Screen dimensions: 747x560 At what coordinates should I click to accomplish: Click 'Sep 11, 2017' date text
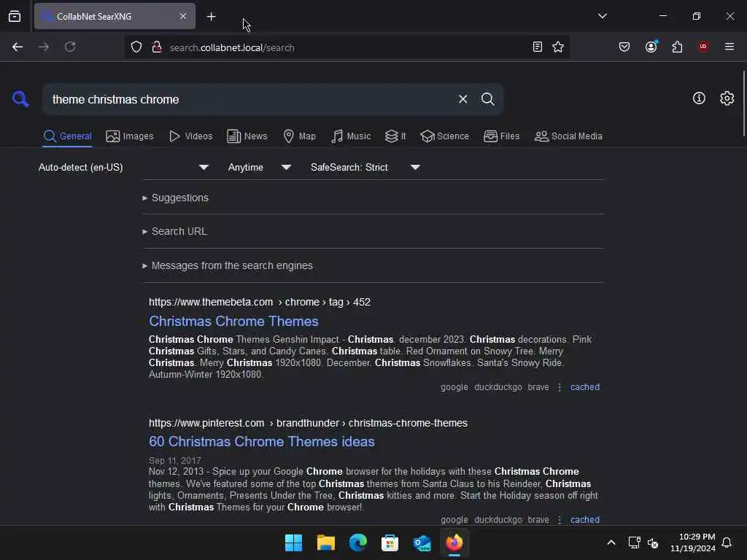(175, 461)
